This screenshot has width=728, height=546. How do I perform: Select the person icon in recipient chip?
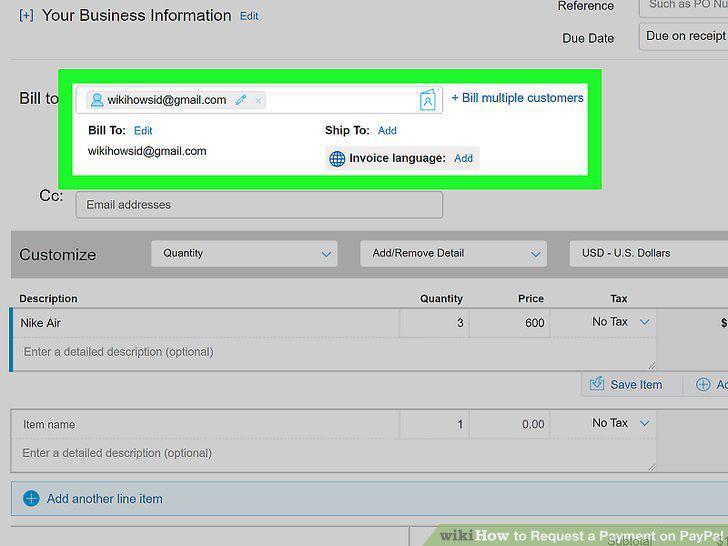(97, 100)
